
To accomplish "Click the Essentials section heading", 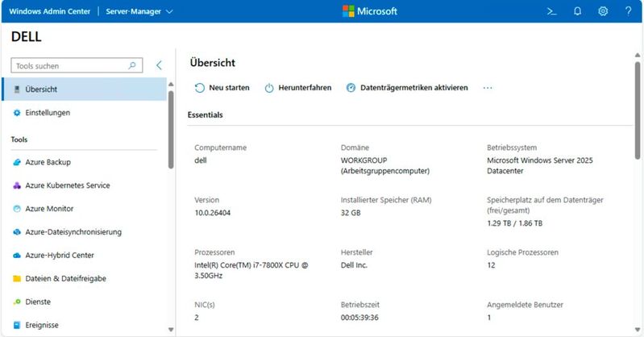I will 205,114.
